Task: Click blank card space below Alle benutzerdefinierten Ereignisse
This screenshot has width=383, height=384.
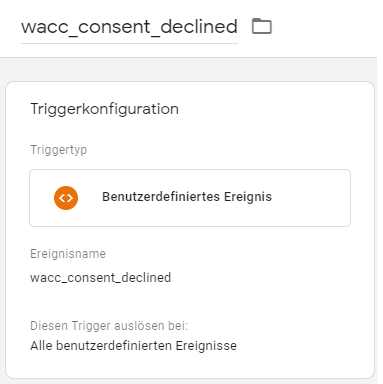Action: pyautogui.click(x=190, y=365)
